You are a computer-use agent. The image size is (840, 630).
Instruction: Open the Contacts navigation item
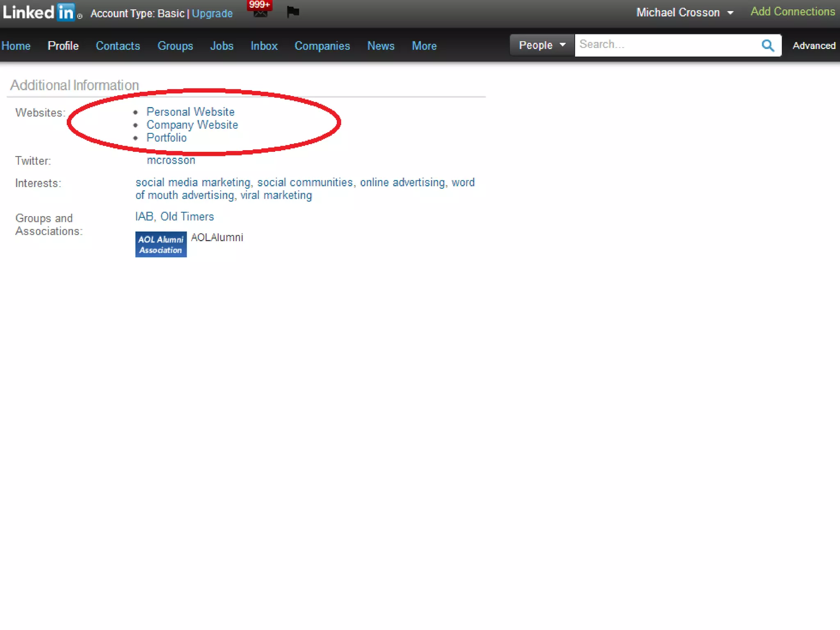pyautogui.click(x=118, y=46)
